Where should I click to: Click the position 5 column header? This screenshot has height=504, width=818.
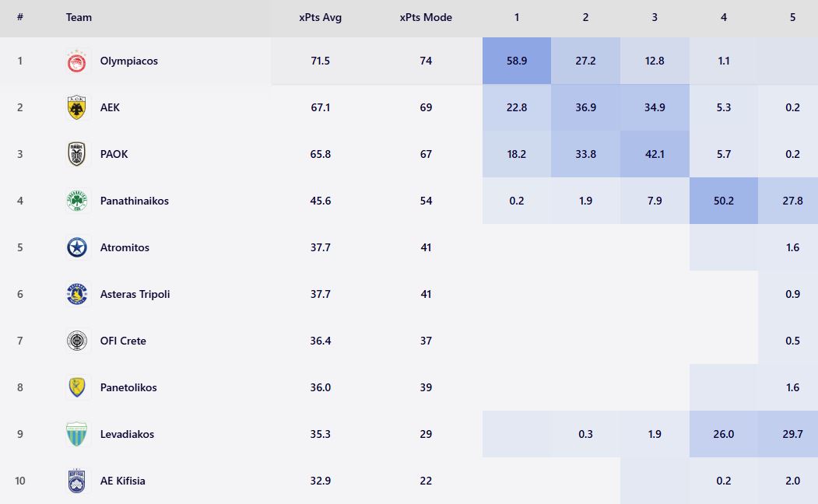pos(792,17)
